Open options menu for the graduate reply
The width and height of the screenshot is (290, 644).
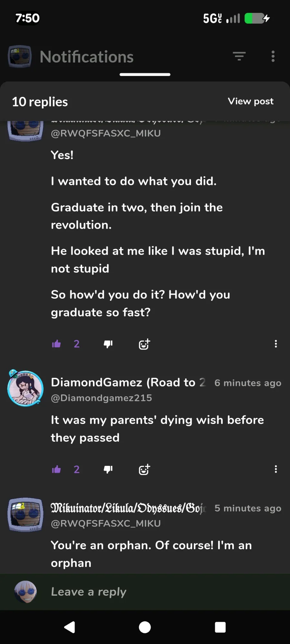[x=275, y=344]
